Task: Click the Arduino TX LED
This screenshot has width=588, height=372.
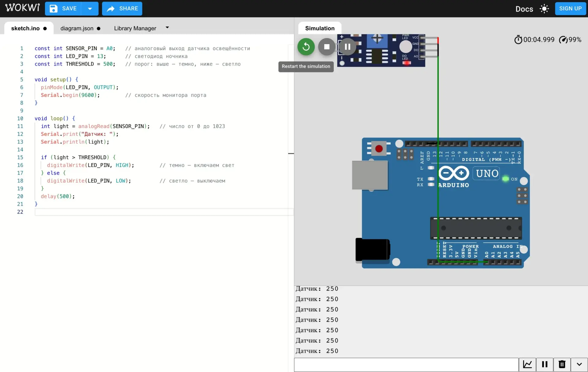Action: 431,179
